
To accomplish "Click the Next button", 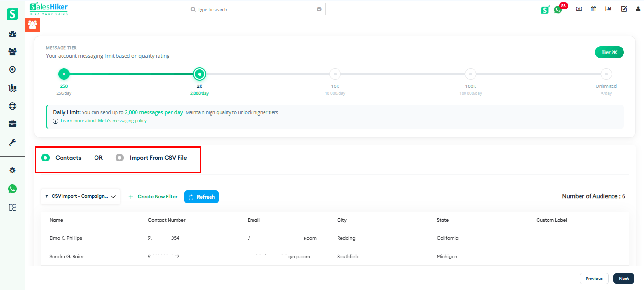I will (x=623, y=279).
